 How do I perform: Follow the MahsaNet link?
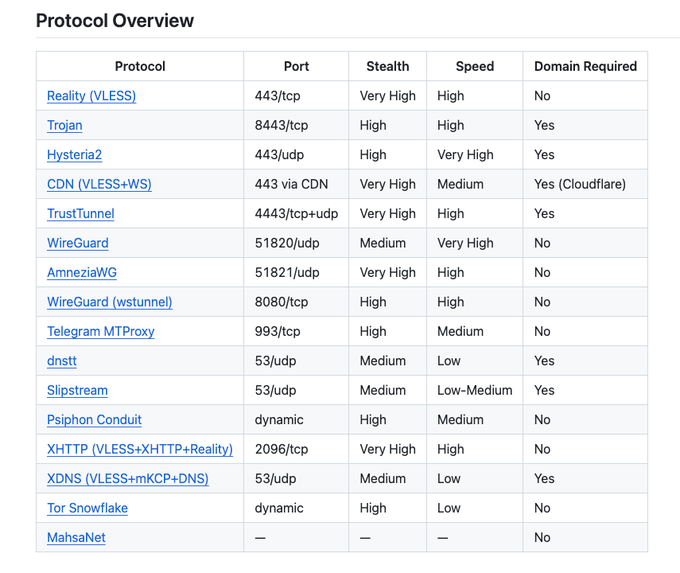click(x=76, y=538)
